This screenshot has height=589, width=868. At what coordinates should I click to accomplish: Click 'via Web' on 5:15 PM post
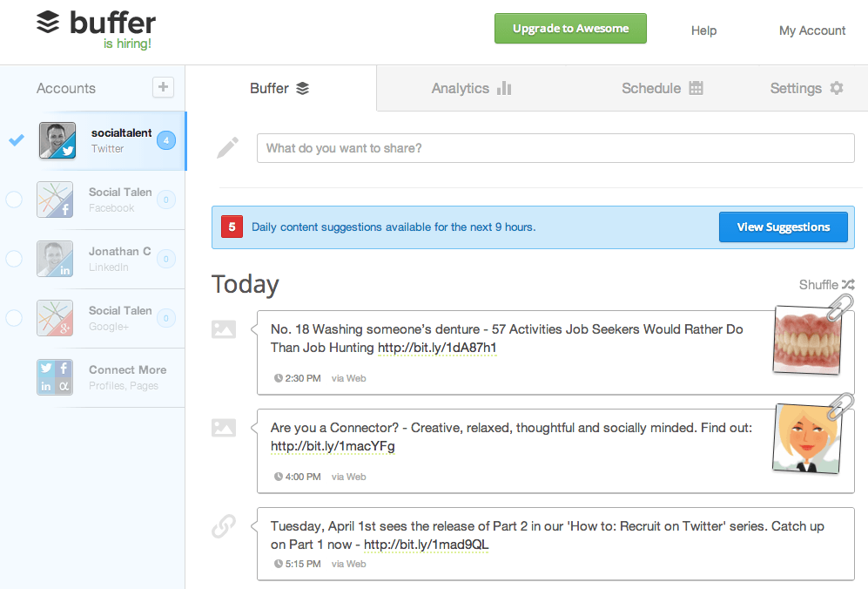coord(349,564)
